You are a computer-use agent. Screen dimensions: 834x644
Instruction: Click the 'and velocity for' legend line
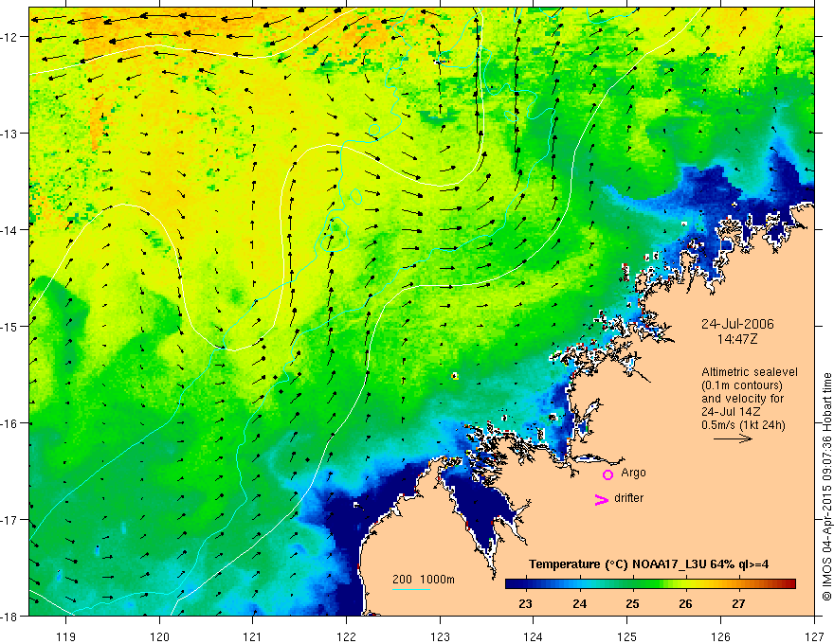pyautogui.click(x=742, y=399)
